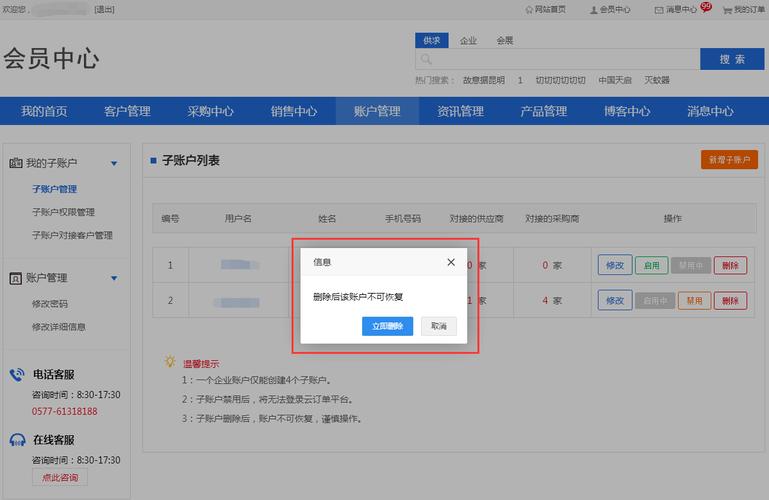769x500 pixels.
Task: Confirm deletion with 立即删除 button
Action: pyautogui.click(x=387, y=326)
